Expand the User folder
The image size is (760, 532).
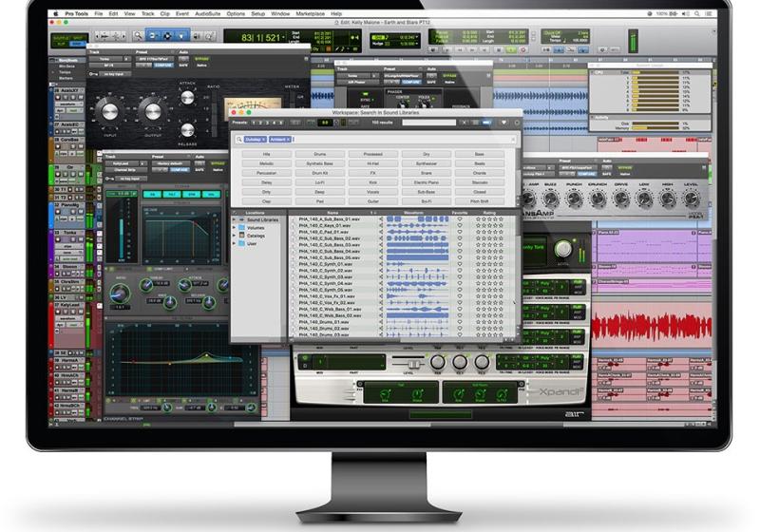coord(234,243)
